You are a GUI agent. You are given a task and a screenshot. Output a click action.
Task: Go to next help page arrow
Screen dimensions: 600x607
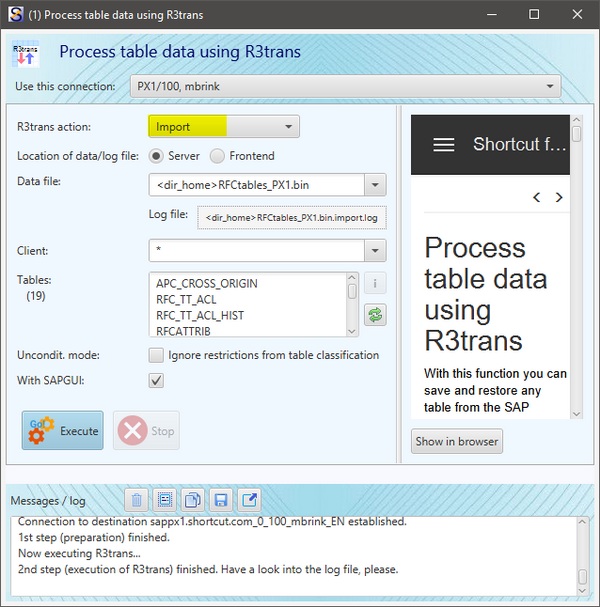tap(559, 198)
